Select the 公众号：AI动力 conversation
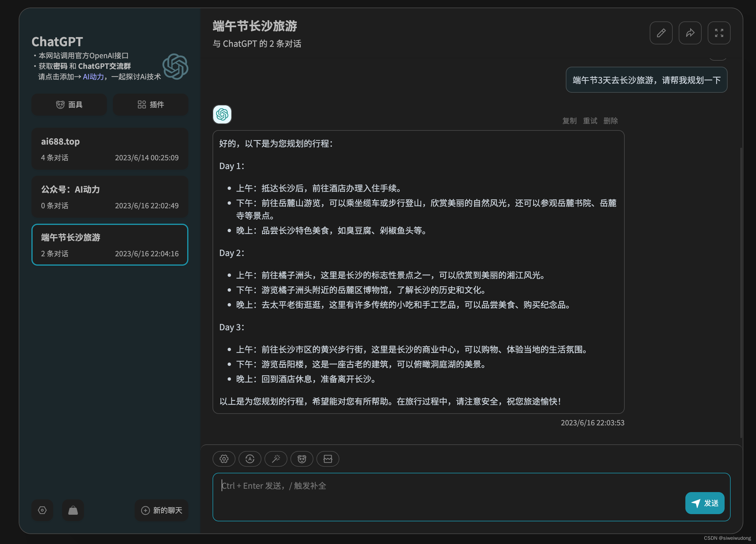This screenshot has height=544, width=756. (110, 197)
